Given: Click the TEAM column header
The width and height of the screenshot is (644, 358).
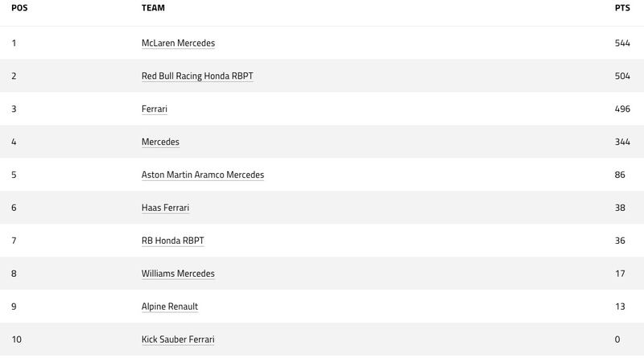Looking at the screenshot, I should pyautogui.click(x=153, y=7).
